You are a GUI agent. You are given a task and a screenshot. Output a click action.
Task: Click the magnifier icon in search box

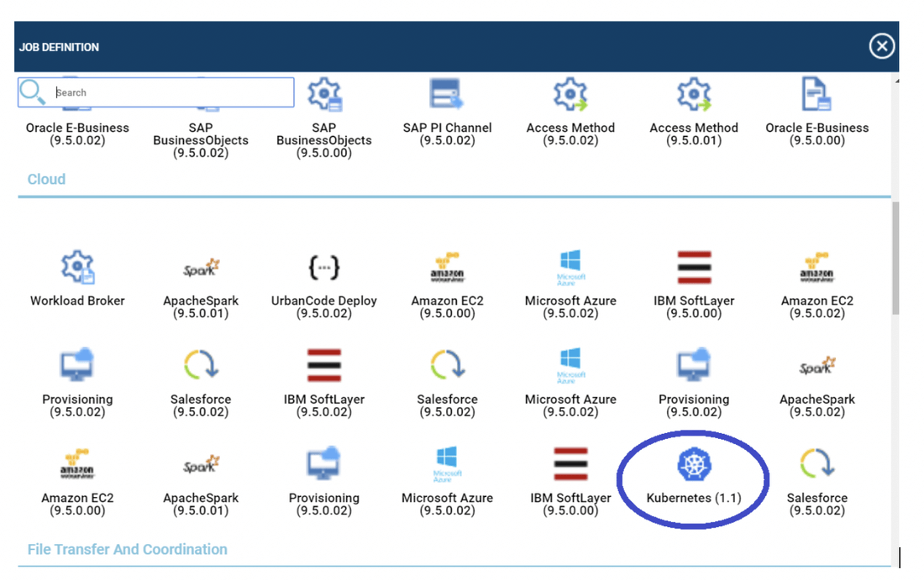click(33, 92)
